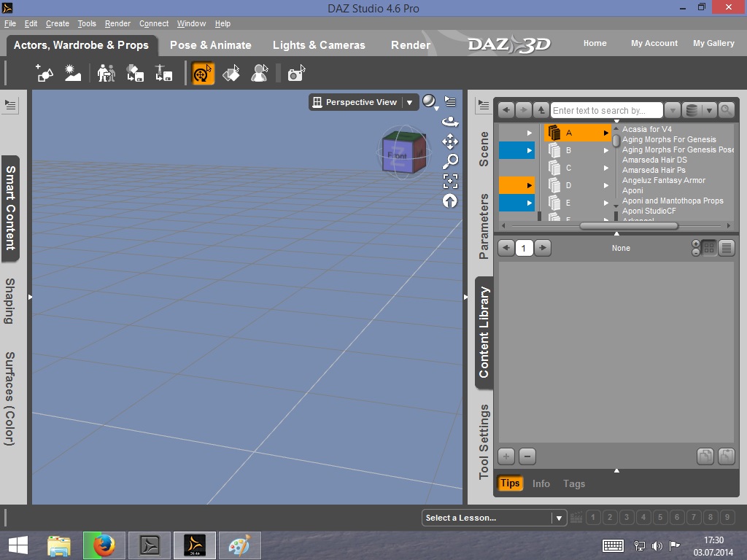Activate the Region Navigator figure-select tool
This screenshot has height=560, width=747.
pyautogui.click(x=260, y=74)
